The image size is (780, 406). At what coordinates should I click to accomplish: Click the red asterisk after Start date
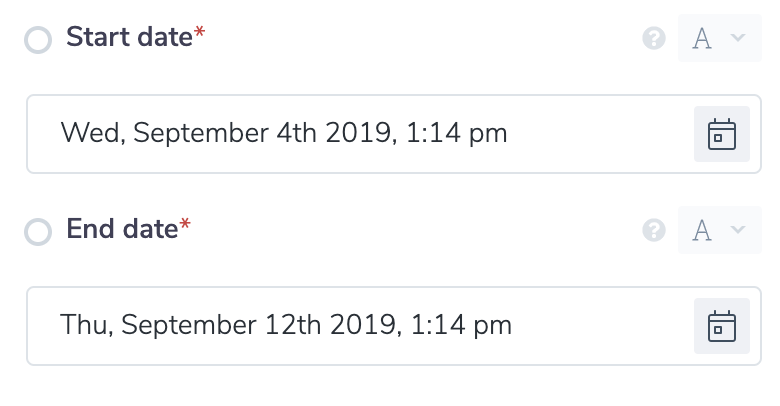pyautogui.click(x=199, y=36)
